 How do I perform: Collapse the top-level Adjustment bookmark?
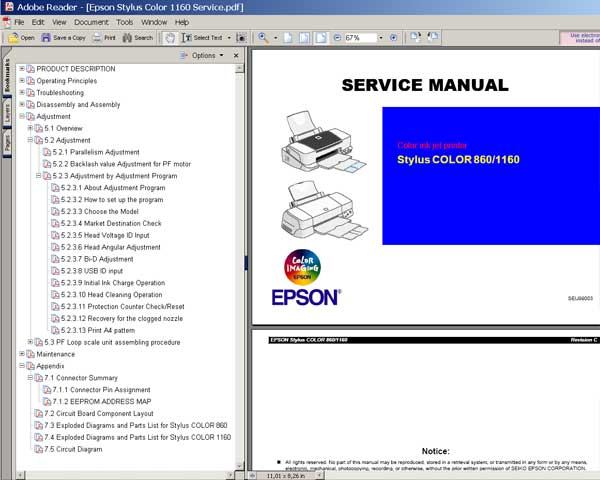[x=22, y=116]
